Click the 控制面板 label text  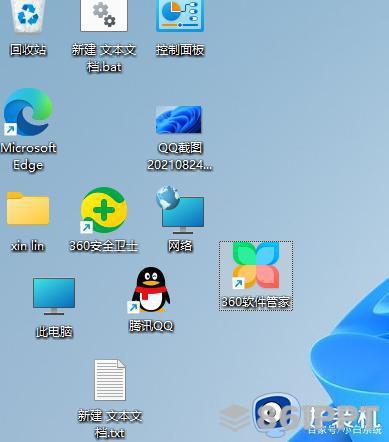coord(180,50)
